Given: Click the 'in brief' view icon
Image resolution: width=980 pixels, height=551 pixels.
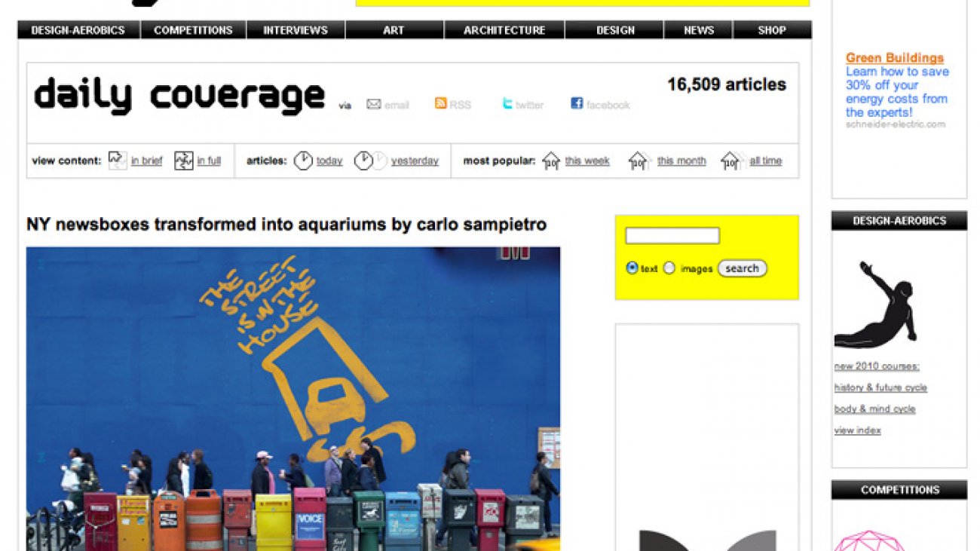Looking at the screenshot, I should [x=118, y=161].
